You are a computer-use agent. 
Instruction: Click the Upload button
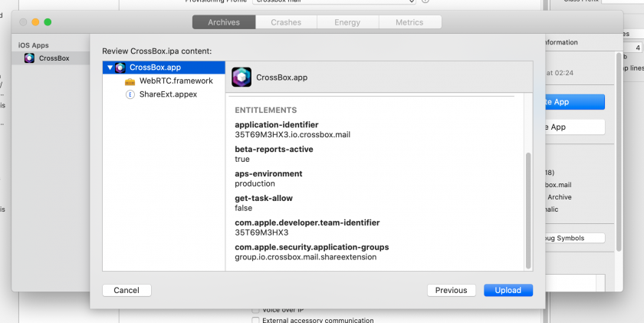508,290
